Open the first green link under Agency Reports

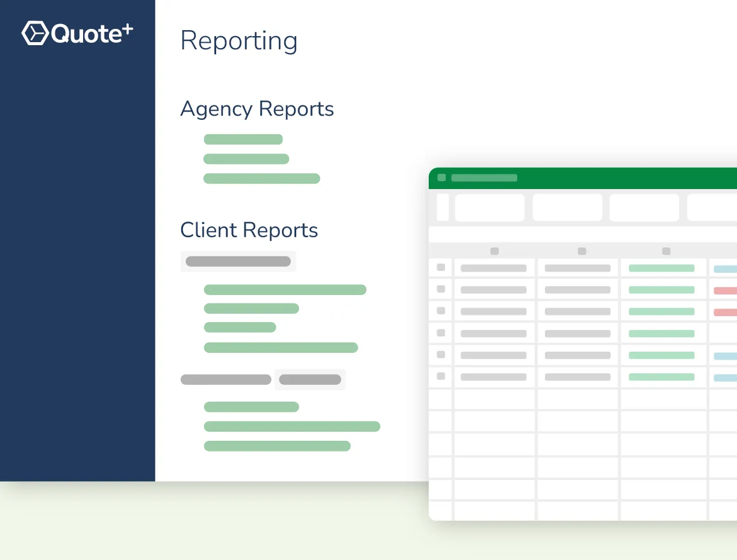243,140
